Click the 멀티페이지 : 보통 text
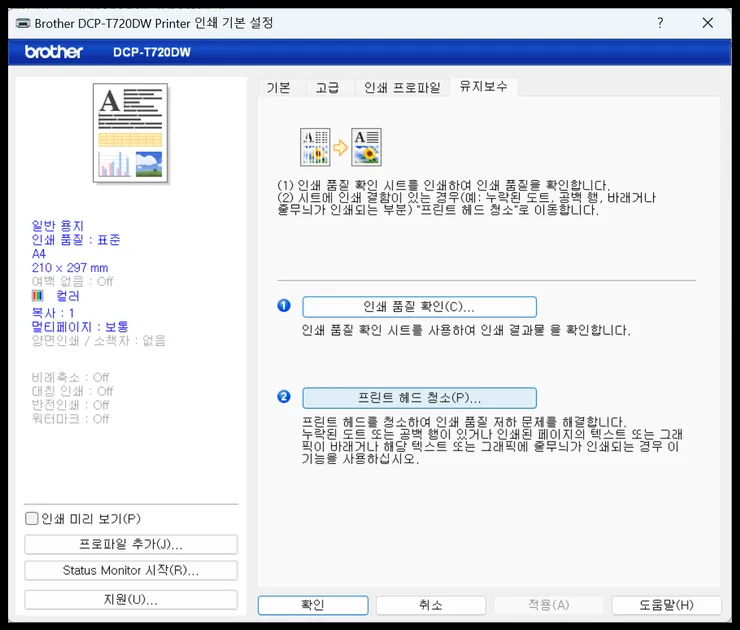 (80, 327)
